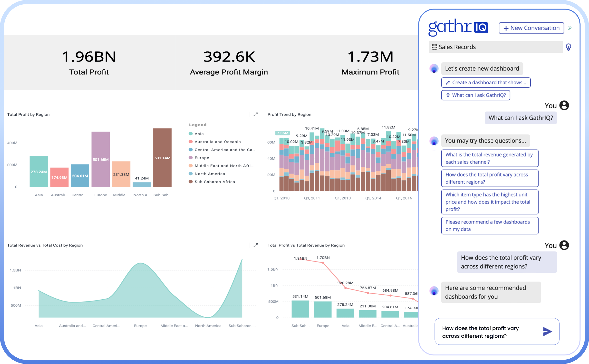
Task: Click the database icon in the data source bar
Action: (434, 47)
